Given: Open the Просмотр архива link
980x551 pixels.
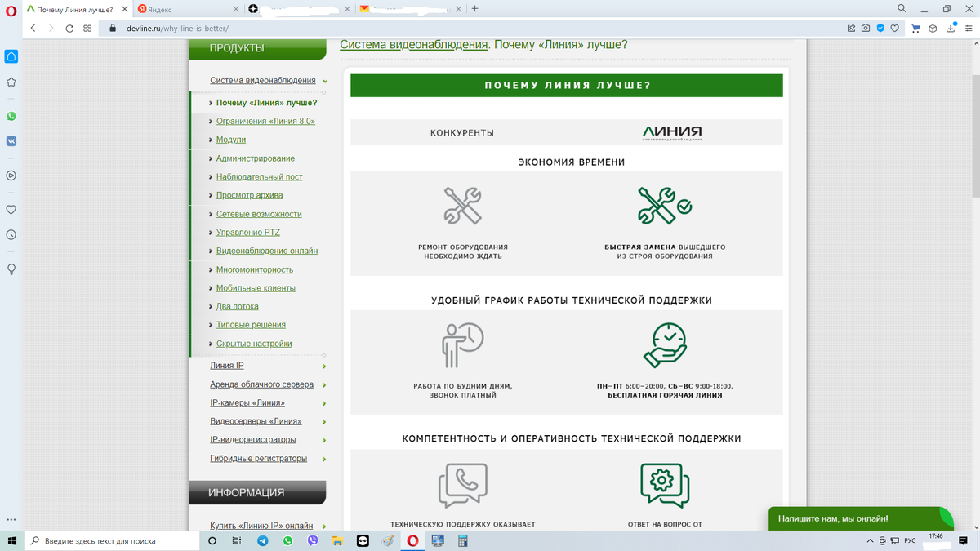Looking at the screenshot, I should point(250,195).
